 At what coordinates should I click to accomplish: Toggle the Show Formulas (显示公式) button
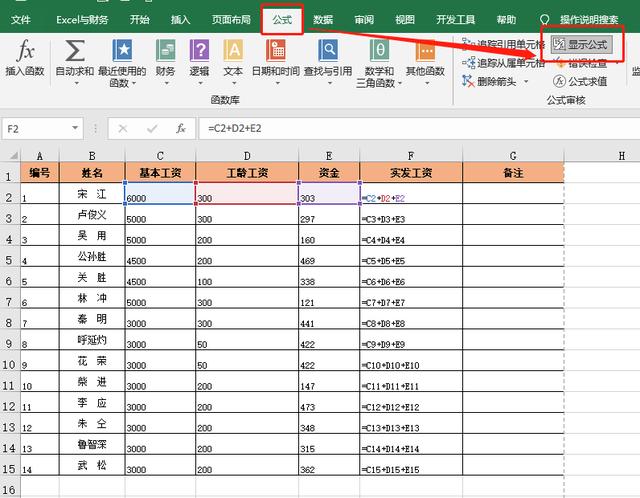[x=581, y=44]
